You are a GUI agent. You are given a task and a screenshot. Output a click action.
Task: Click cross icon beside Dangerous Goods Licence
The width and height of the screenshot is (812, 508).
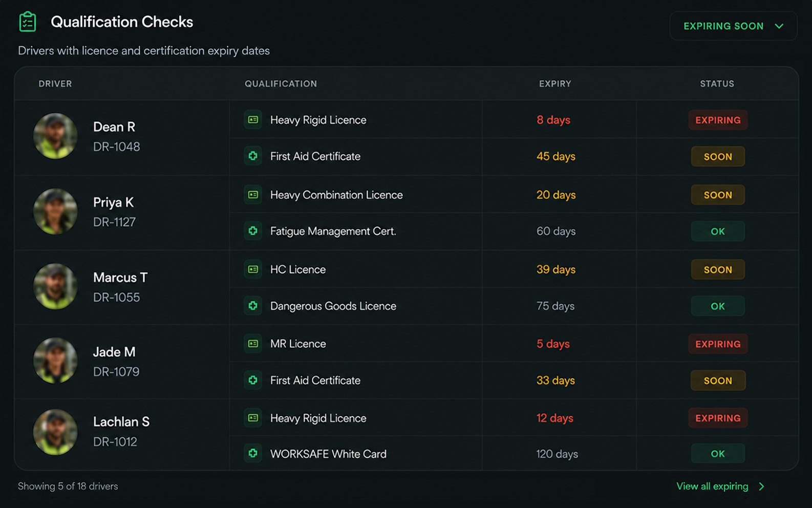[253, 306]
